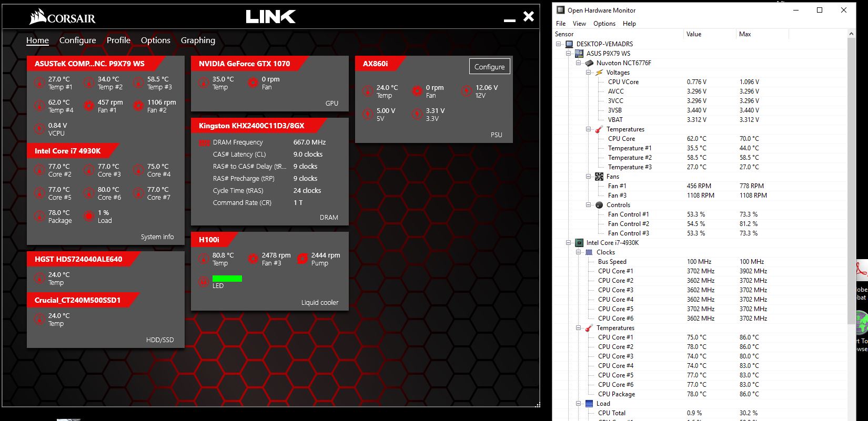Click the AX860i Configure button
The width and height of the screenshot is (868, 421).
point(490,67)
